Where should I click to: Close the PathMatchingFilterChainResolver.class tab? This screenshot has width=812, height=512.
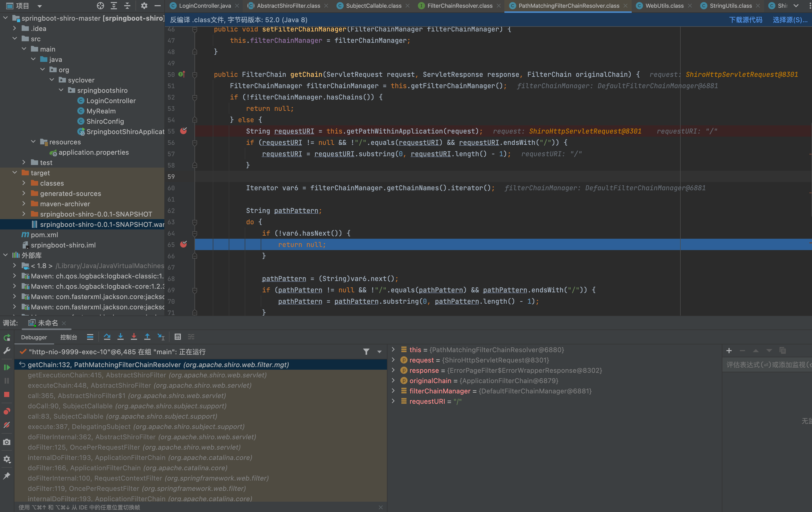[x=625, y=6]
